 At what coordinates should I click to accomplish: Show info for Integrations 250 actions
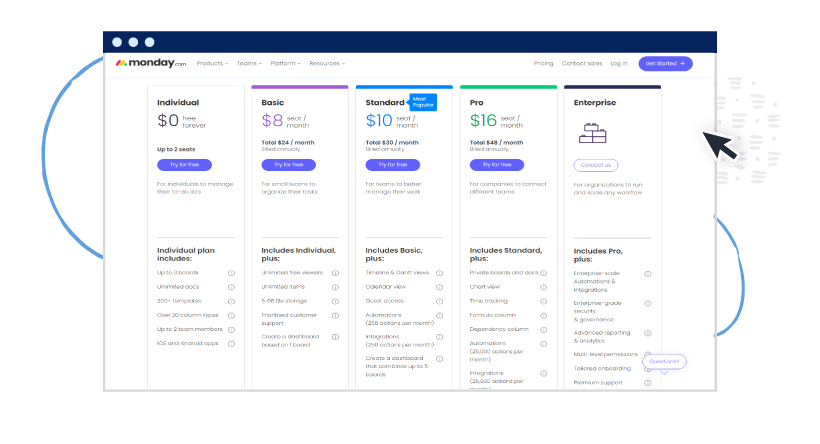pyautogui.click(x=439, y=337)
